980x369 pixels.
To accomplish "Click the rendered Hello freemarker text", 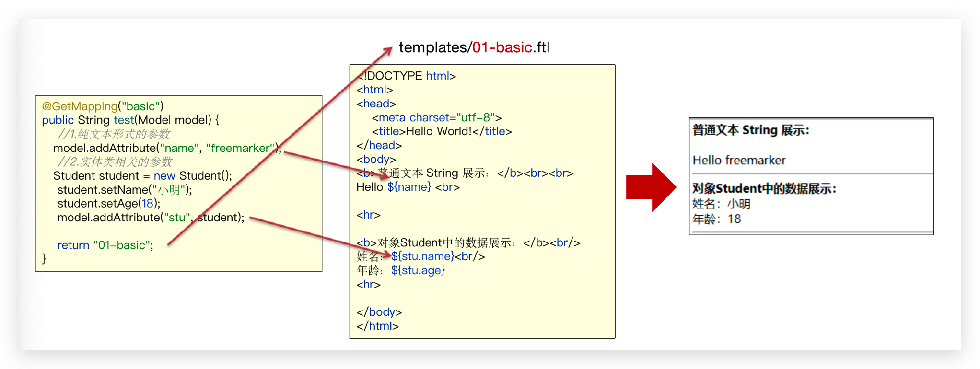I will (739, 160).
